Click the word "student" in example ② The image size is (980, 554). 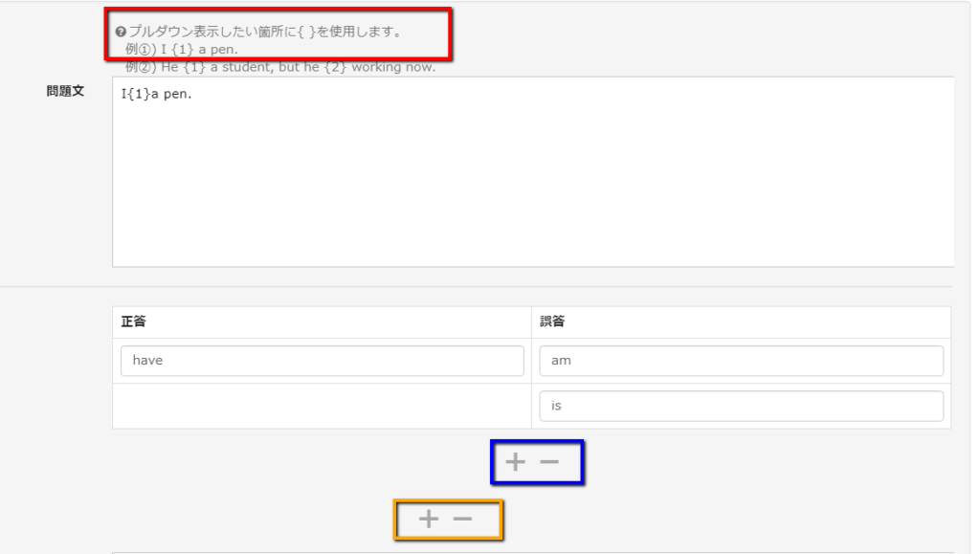260,67
